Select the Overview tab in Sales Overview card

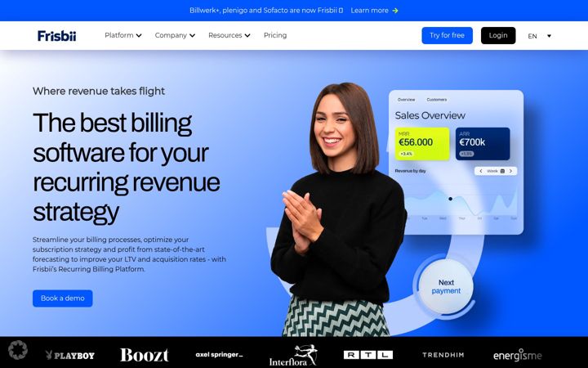(406, 100)
